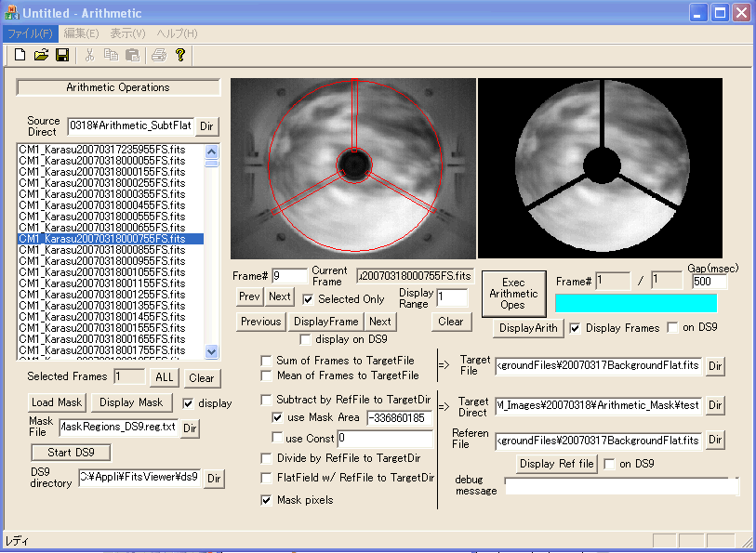Click the Print toolbar icon
This screenshot has width=756, height=553.
click(x=159, y=55)
